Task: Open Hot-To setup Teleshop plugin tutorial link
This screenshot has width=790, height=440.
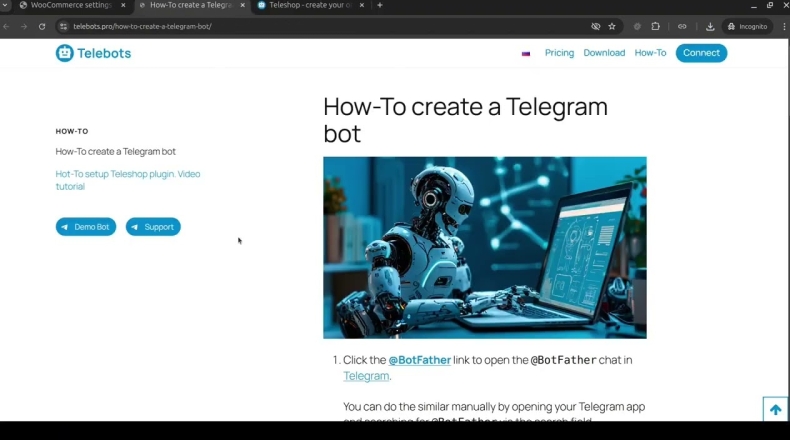Action: 127,180
